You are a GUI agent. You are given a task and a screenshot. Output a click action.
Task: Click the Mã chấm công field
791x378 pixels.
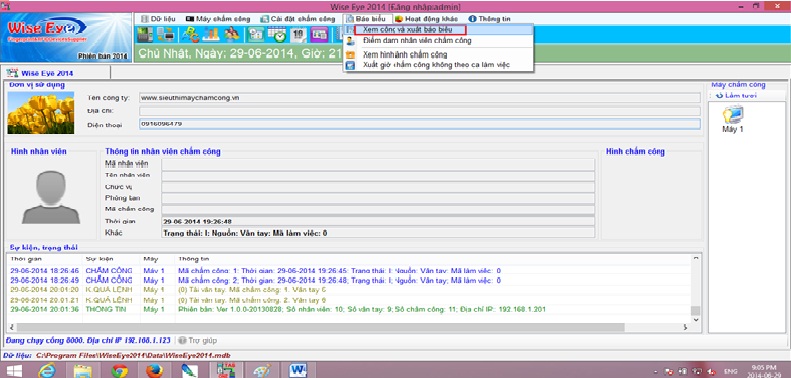pos(378,209)
